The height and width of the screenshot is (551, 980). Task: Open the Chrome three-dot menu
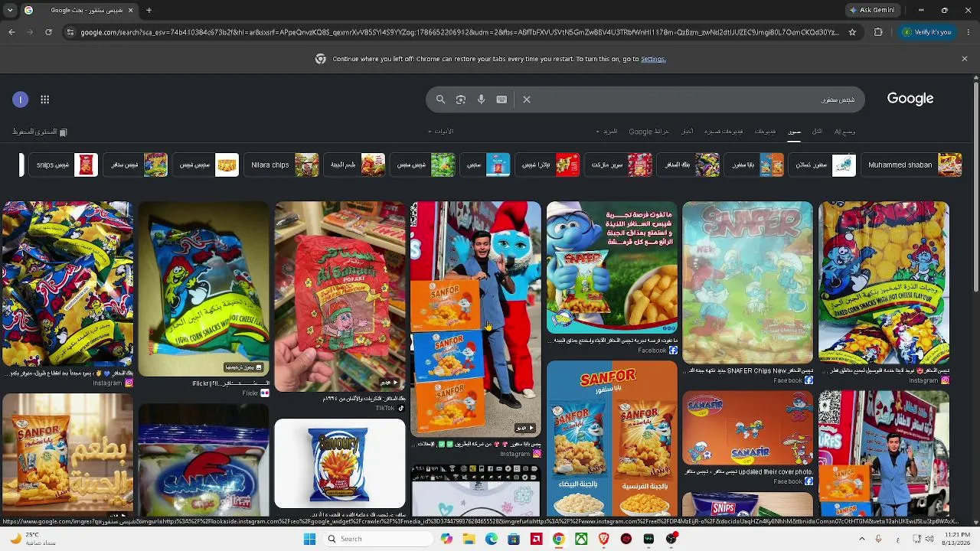[967, 32]
